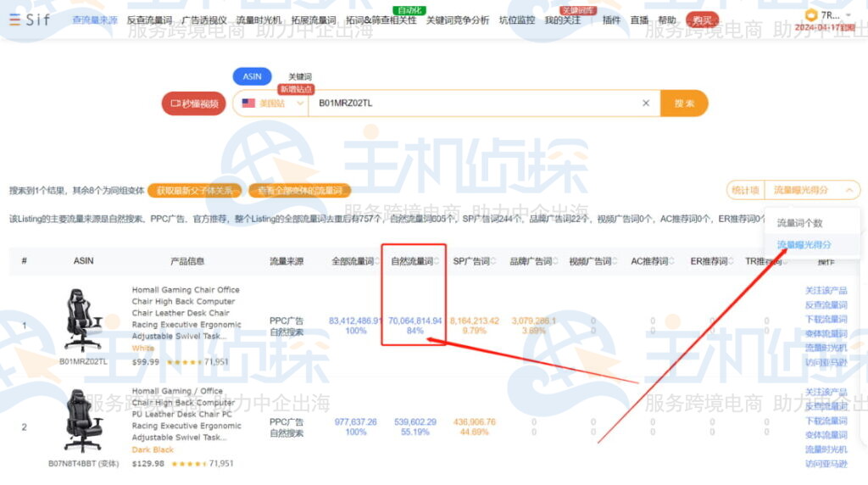Sort by SP广告词 column sort icon
Viewport: 868px width, 485px height.
[x=492, y=261]
